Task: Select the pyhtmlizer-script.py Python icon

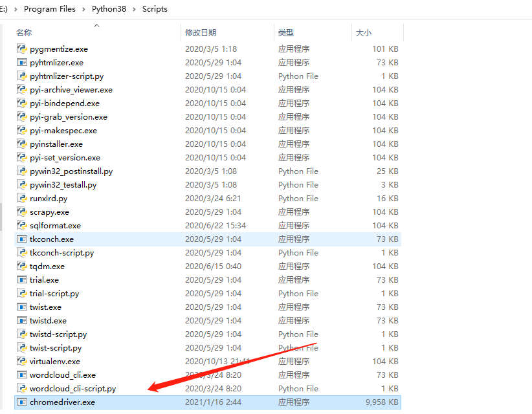Action: 22,76
